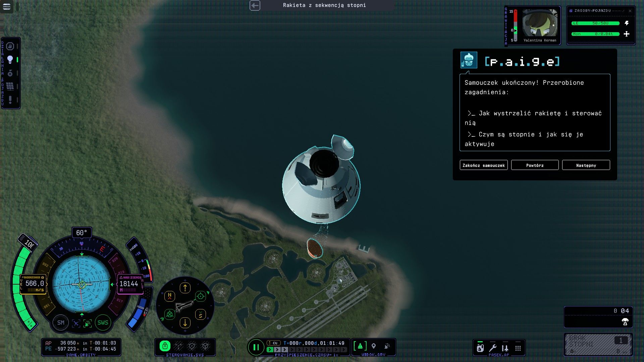
Task: Open the app grid icon in PASEK.AP
Action: (518, 348)
